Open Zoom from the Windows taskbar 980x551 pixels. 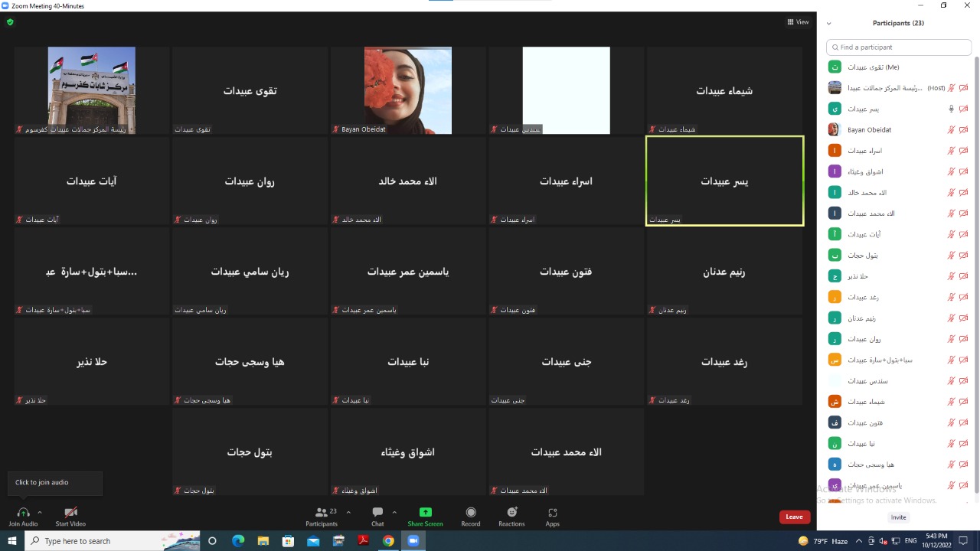pyautogui.click(x=413, y=541)
